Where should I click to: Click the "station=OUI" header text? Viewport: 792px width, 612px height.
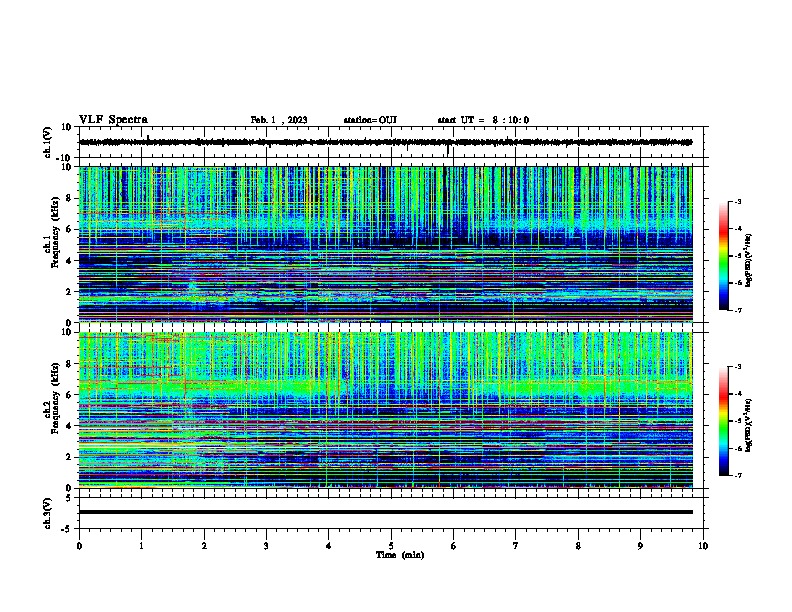[x=370, y=120]
